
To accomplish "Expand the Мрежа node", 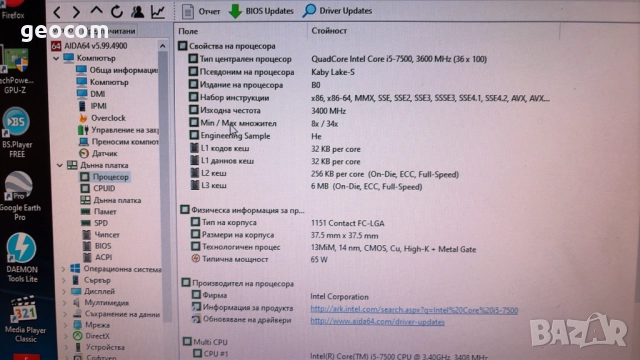I will click(66, 325).
